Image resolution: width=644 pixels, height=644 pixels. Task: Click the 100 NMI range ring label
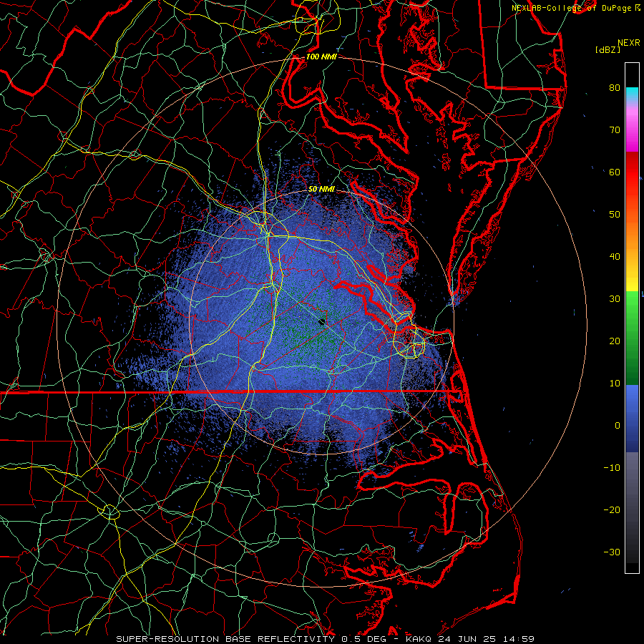(321, 57)
